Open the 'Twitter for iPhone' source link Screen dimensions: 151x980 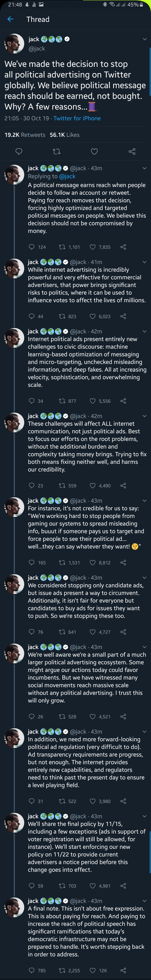[77, 118]
